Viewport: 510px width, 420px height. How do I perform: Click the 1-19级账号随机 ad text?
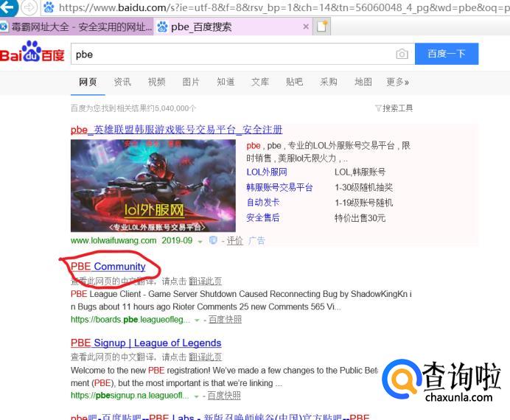coord(363,203)
